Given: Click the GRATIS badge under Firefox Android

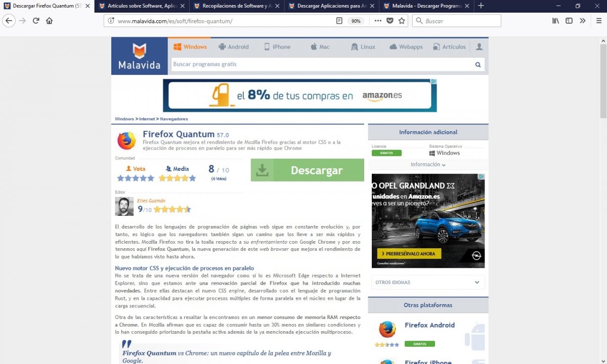Looking at the screenshot, I should [420, 344].
